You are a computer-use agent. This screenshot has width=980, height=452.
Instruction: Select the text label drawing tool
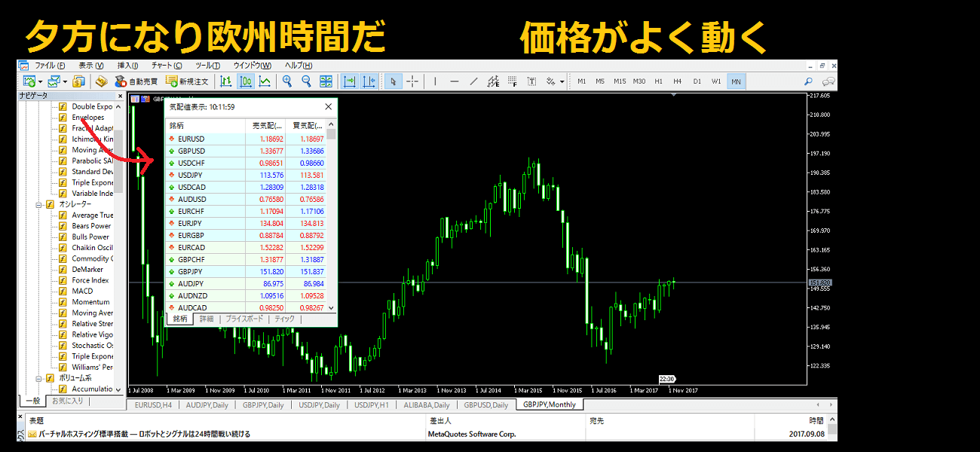click(531, 81)
